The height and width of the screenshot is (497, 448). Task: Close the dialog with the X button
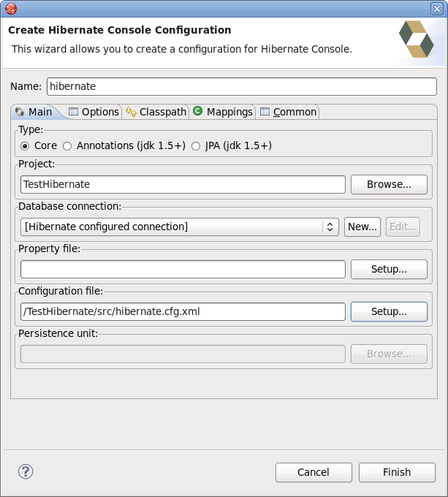tap(437, 9)
